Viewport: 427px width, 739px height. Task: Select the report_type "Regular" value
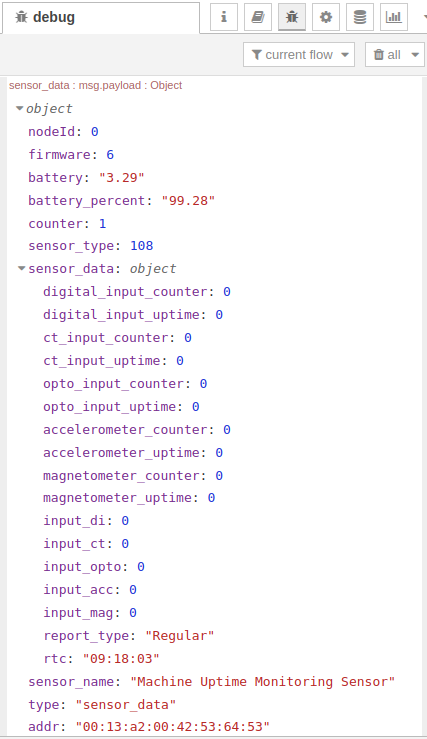pos(180,635)
